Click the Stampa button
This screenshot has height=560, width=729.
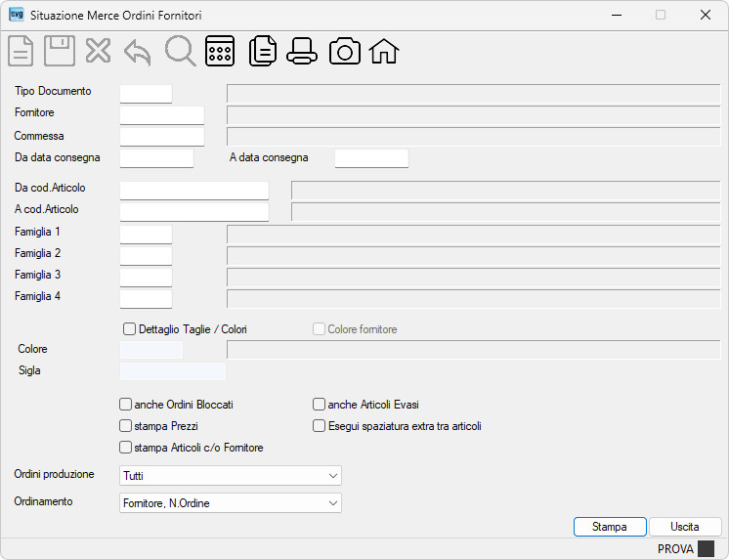pyautogui.click(x=610, y=527)
